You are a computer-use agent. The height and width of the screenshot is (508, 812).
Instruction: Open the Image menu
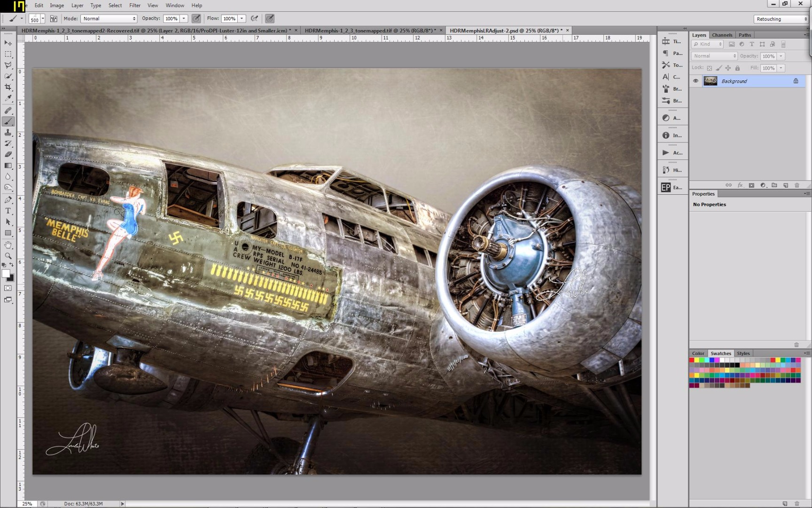tap(57, 5)
